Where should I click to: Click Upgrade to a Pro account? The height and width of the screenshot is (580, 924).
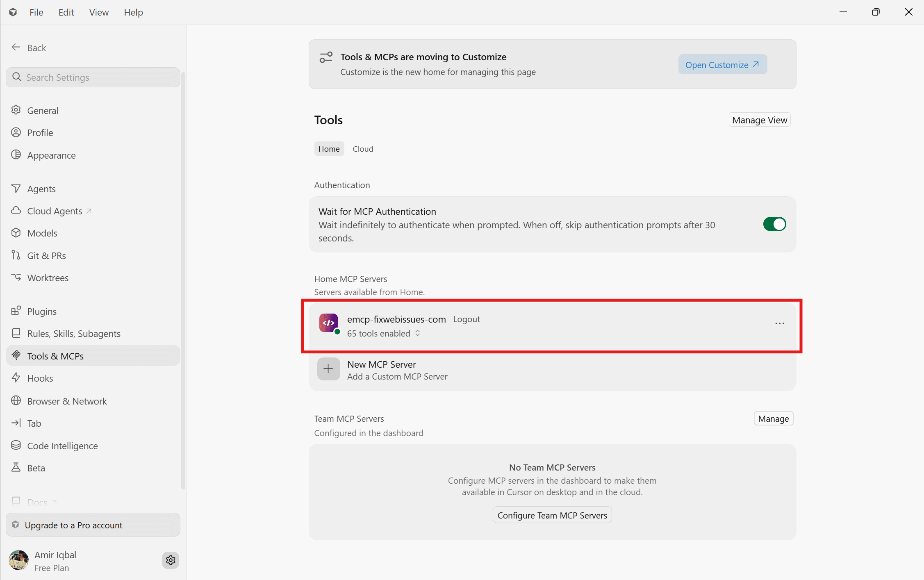[x=93, y=525]
